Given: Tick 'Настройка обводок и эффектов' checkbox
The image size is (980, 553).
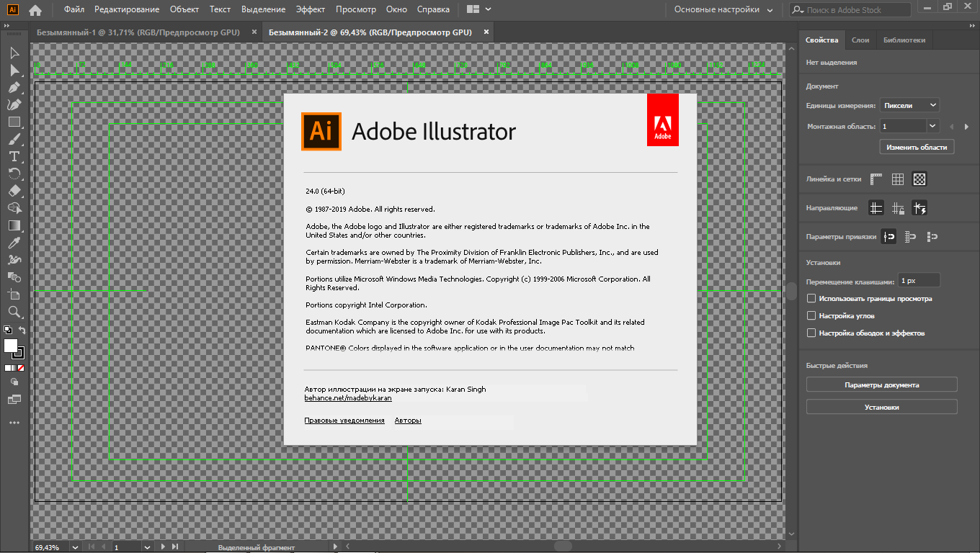Looking at the screenshot, I should tap(811, 333).
